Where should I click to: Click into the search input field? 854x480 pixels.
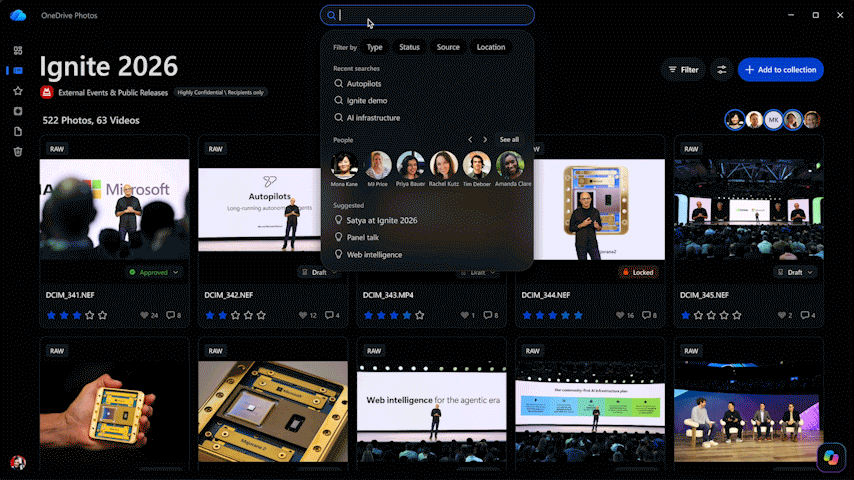click(427, 15)
